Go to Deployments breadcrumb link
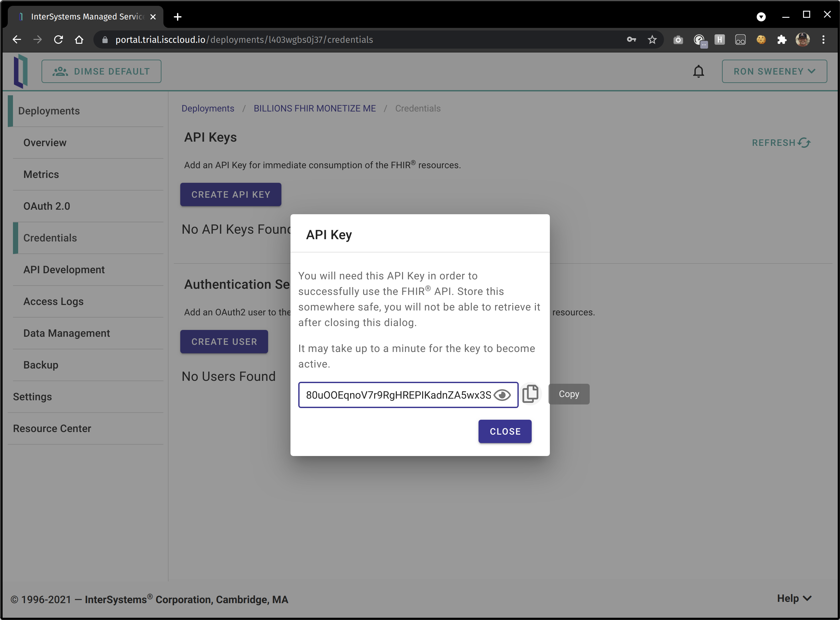840x620 pixels. point(207,109)
